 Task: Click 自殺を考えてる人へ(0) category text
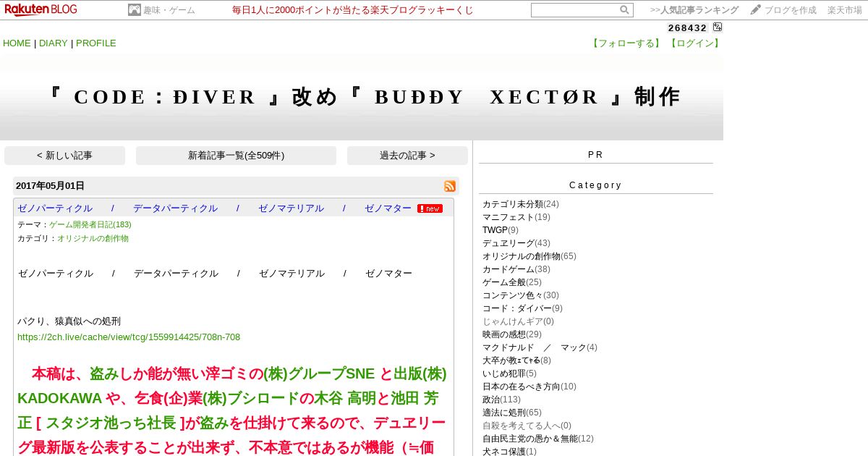tap(527, 426)
